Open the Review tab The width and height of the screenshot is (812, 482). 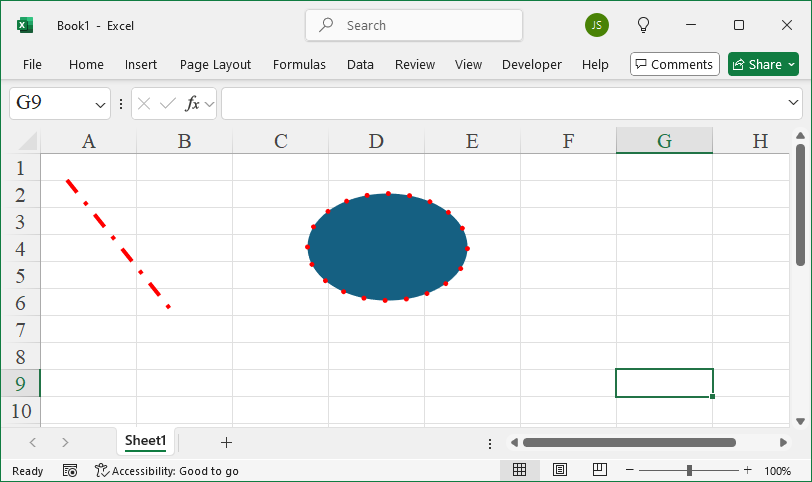pyautogui.click(x=415, y=65)
